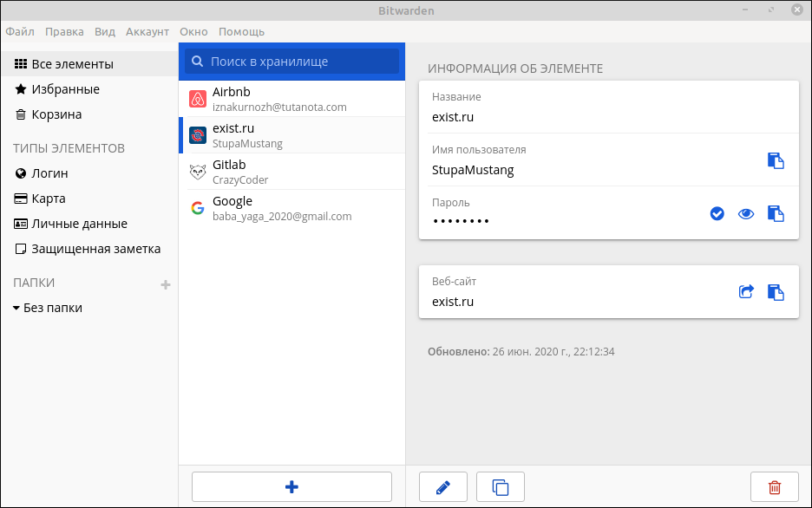Click the vault search field

pyautogui.click(x=291, y=61)
